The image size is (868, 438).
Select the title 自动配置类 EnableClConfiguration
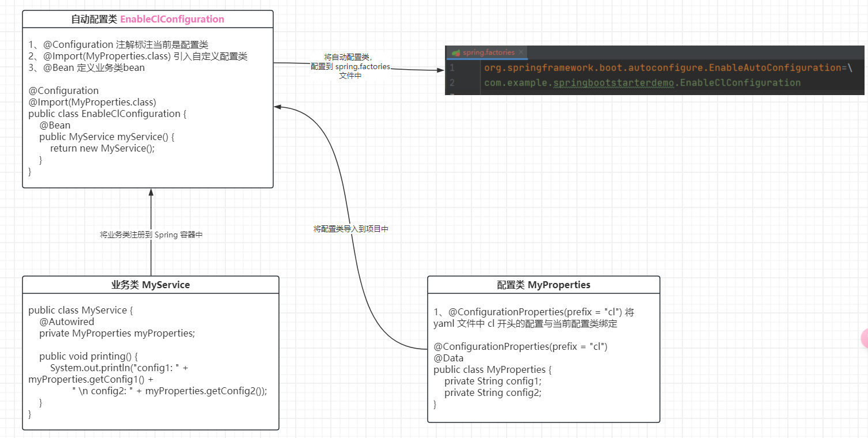point(148,19)
